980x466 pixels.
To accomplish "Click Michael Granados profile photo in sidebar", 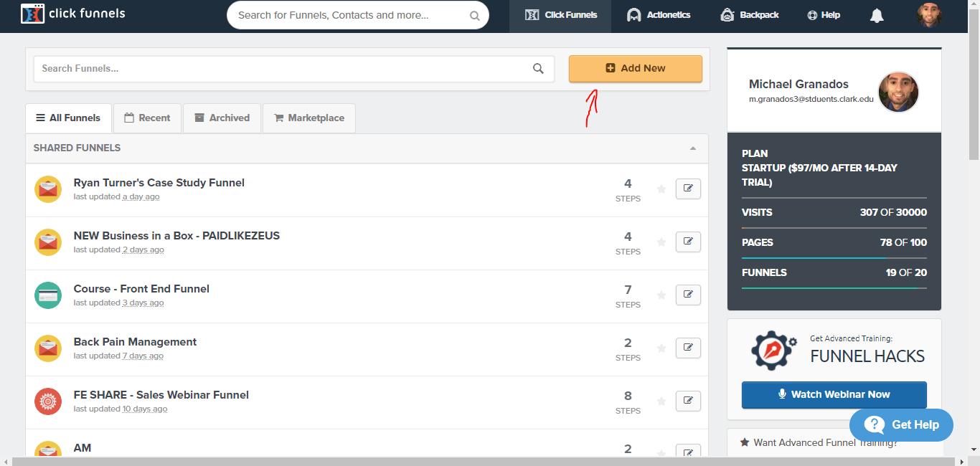I will (898, 92).
